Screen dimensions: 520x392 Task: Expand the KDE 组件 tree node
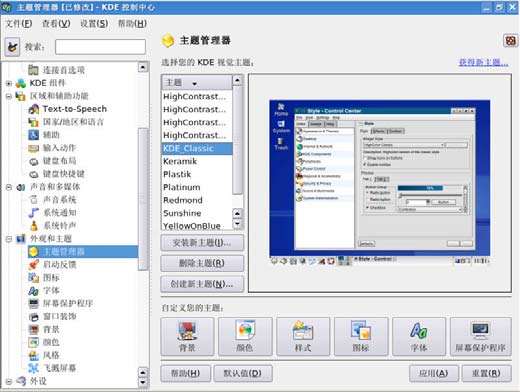point(9,83)
